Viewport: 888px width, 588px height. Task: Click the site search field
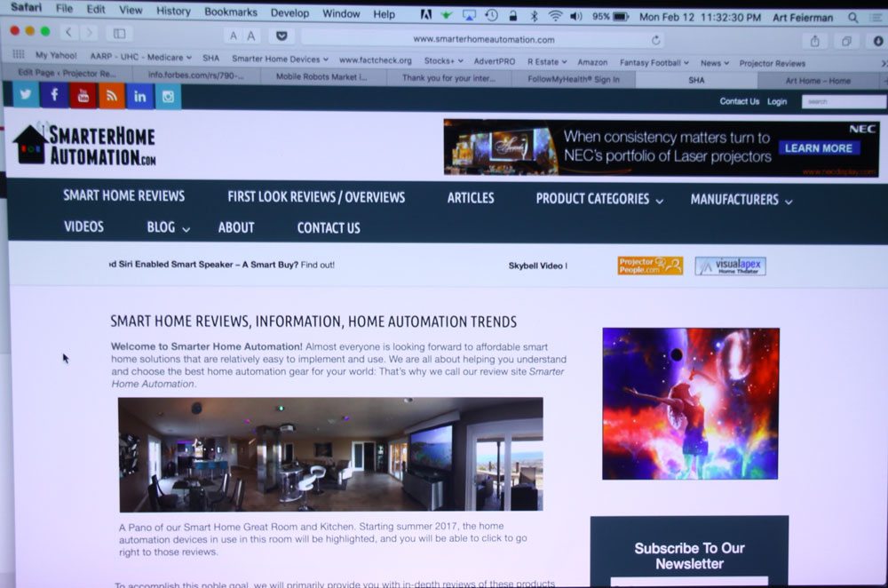[843, 102]
